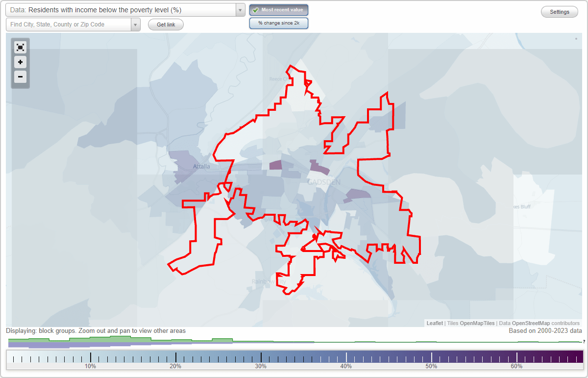Click the 'Displaying: block groups' status text
The image size is (588, 378).
[x=96, y=331]
